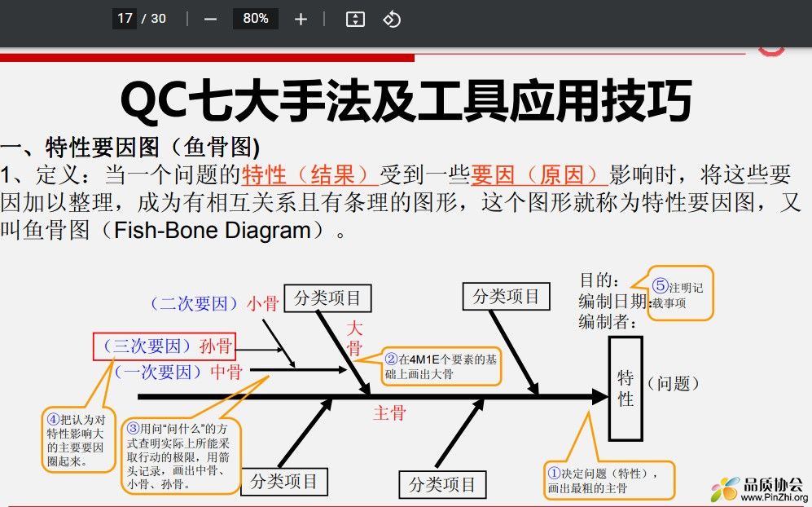Click the red-boxed '（三次要因）孙骨' label
812x507 pixels.
(165, 346)
